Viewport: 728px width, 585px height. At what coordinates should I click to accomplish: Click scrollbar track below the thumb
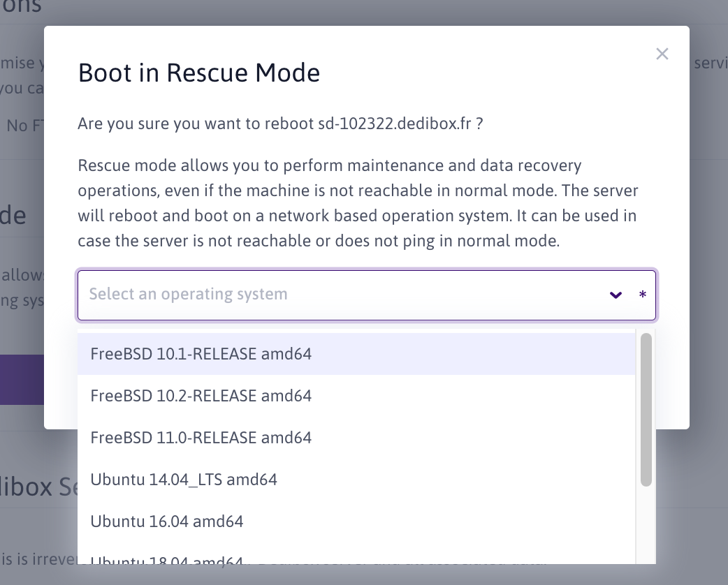646,525
